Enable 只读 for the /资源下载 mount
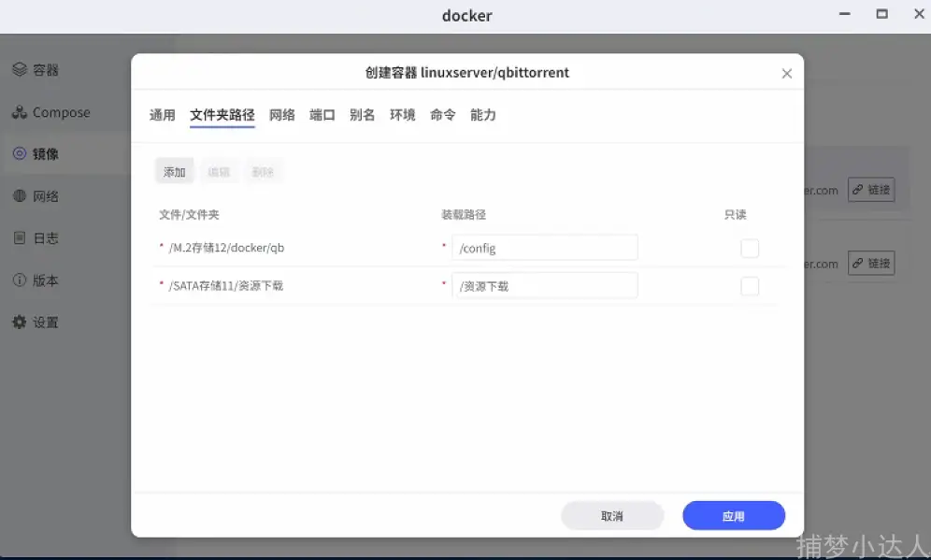 click(x=750, y=286)
